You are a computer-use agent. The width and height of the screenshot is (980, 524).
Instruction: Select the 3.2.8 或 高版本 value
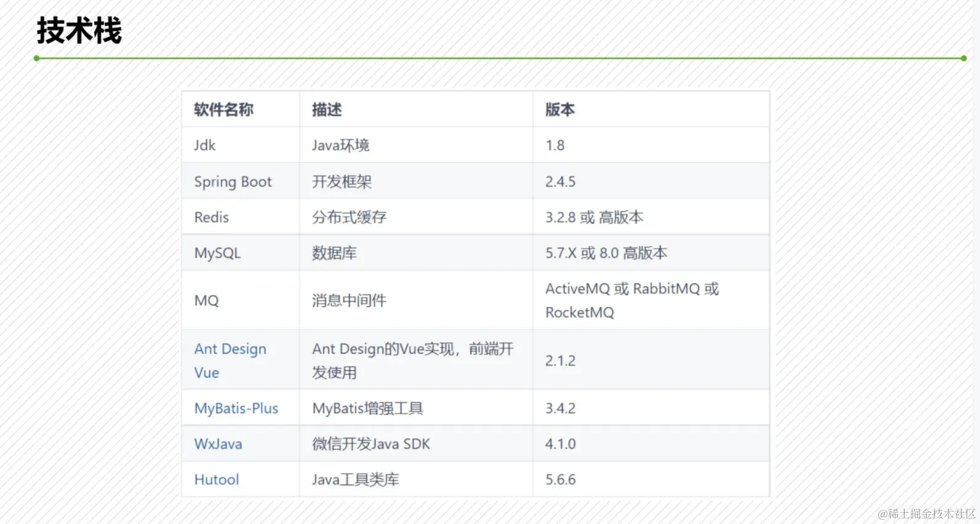tap(594, 217)
